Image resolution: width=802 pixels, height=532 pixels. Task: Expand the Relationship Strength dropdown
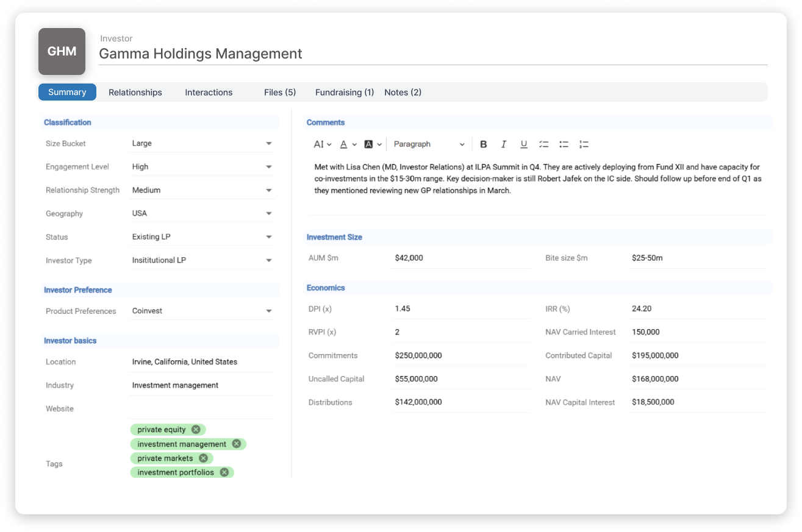pyautogui.click(x=202, y=190)
